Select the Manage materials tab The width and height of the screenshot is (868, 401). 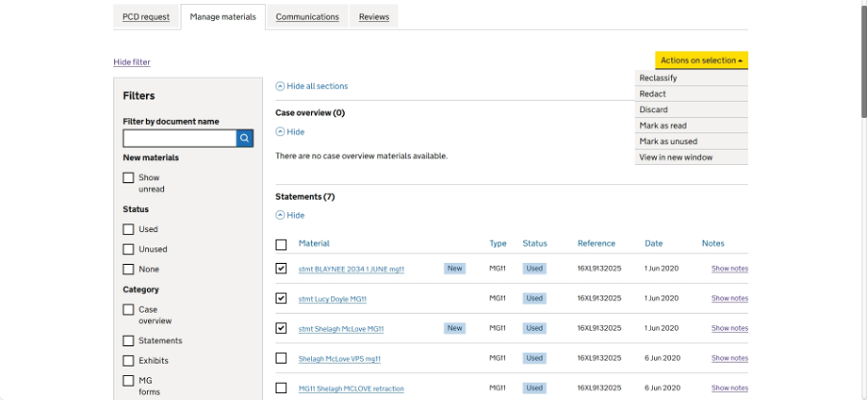click(223, 16)
